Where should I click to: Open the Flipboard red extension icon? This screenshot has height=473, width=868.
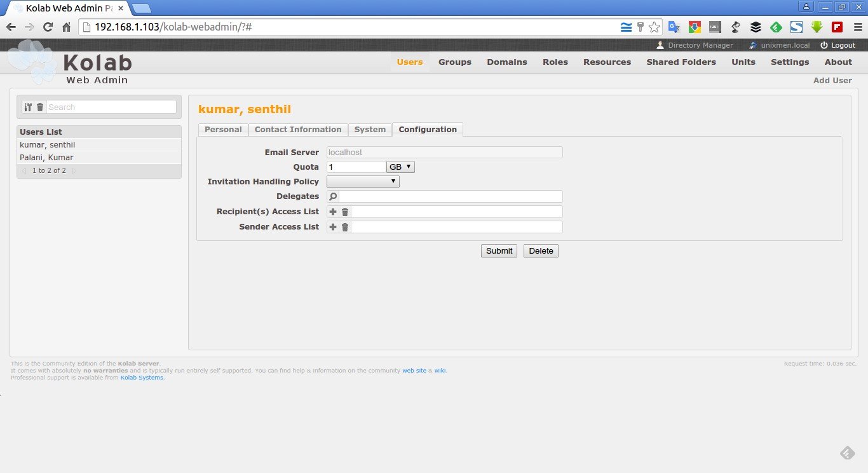coord(837,27)
